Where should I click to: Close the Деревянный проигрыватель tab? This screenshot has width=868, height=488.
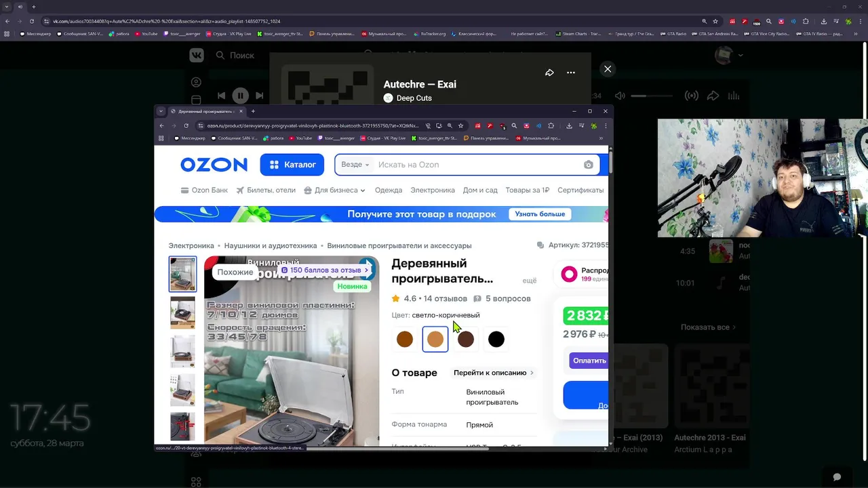[x=241, y=111]
